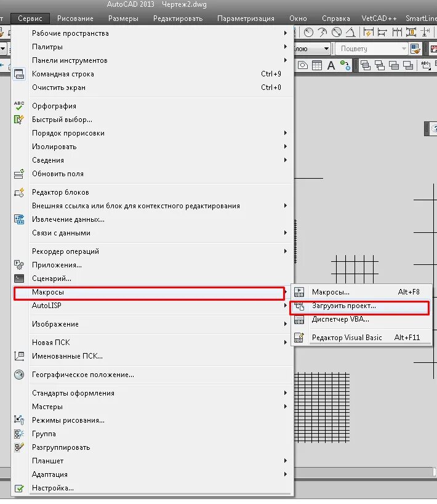Expand the Изображение submenu arrow
Image resolution: width=437 pixels, height=504 pixels.
coord(285,324)
